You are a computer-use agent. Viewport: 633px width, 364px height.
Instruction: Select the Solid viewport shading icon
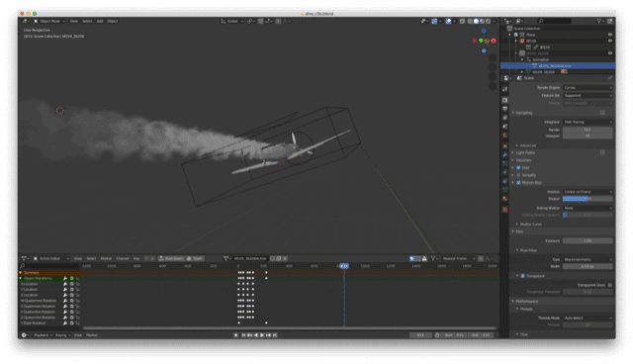(476, 21)
